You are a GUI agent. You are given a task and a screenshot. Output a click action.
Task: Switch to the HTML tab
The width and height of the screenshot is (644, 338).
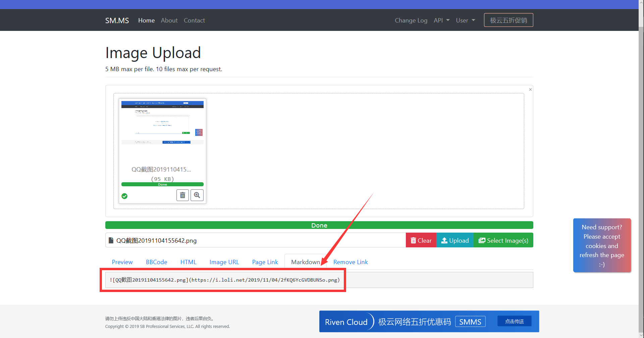[x=188, y=262]
